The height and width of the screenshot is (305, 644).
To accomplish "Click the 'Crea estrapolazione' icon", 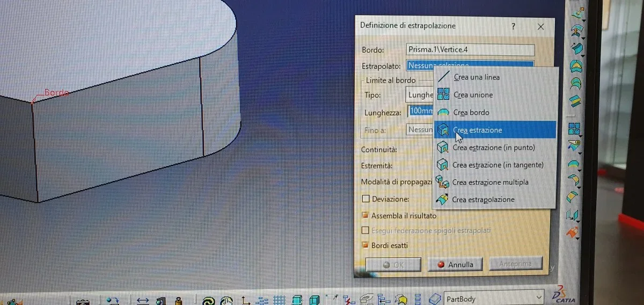I will pos(442,199).
